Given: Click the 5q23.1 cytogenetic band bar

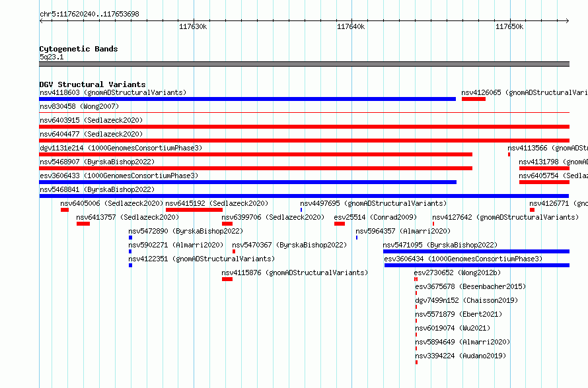Looking at the screenshot, I should coord(304,64).
